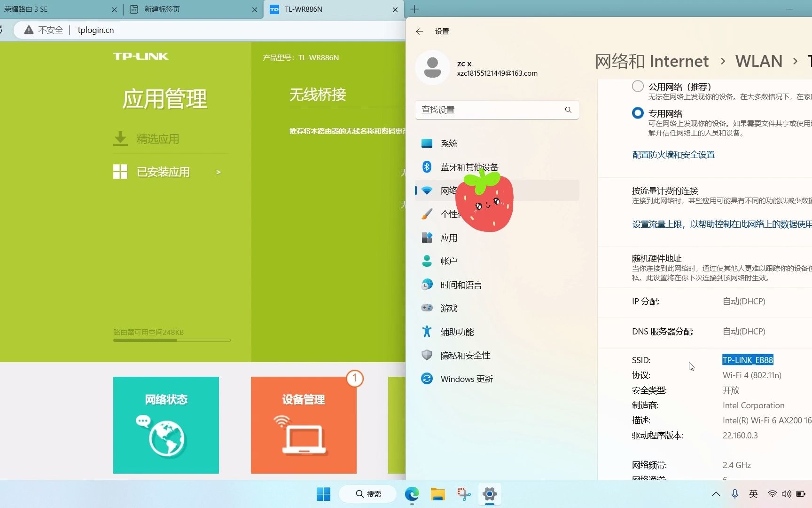Open Microsoft Edge from taskbar
The height and width of the screenshot is (508, 812).
coord(412,494)
